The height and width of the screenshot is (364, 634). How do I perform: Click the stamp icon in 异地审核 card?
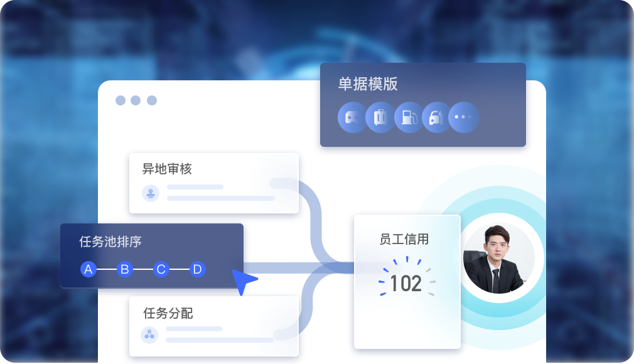point(151,193)
